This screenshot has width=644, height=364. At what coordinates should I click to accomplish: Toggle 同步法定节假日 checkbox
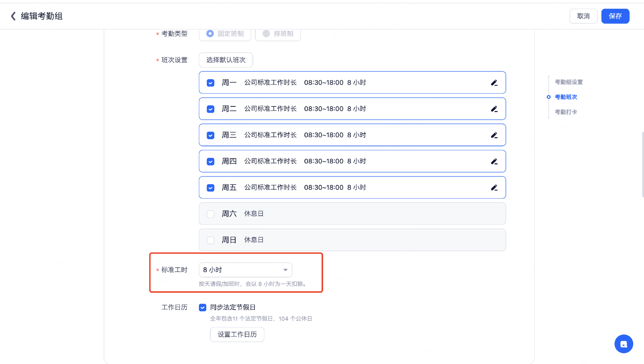click(203, 308)
